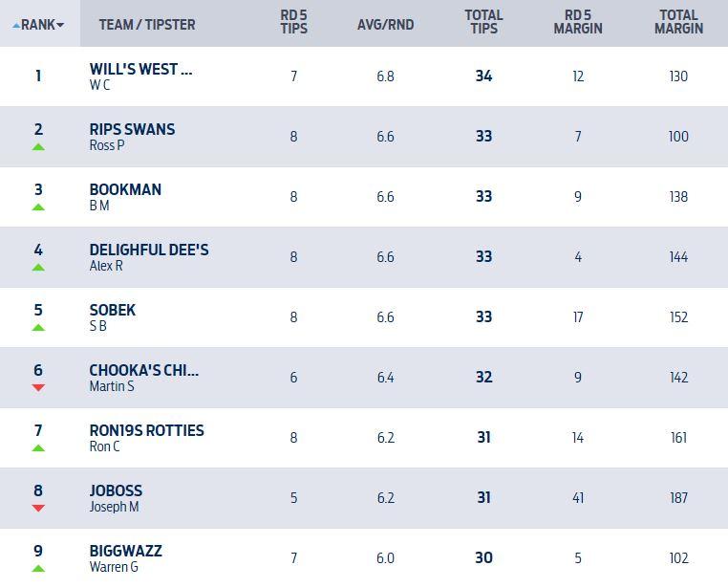Screen dimensions: 728x588
Task: Sort by Total Margin column header
Action: click(678, 22)
